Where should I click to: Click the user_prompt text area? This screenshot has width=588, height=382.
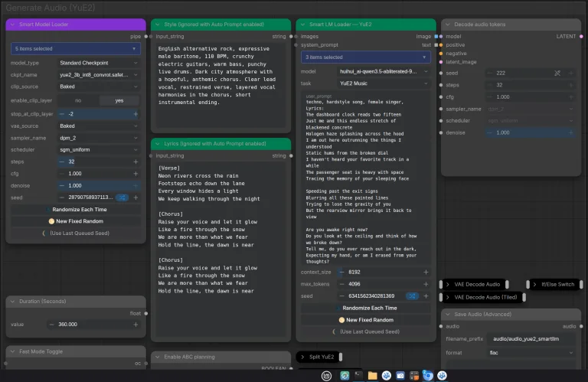point(366,179)
